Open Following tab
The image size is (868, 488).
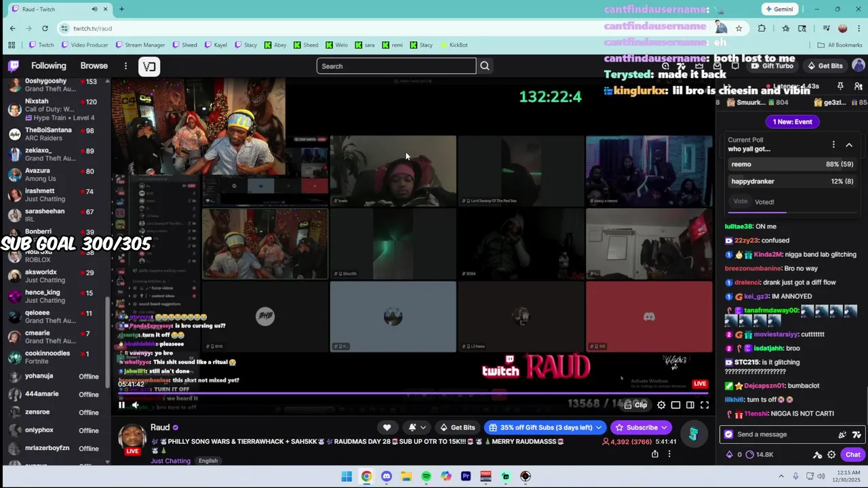point(49,66)
